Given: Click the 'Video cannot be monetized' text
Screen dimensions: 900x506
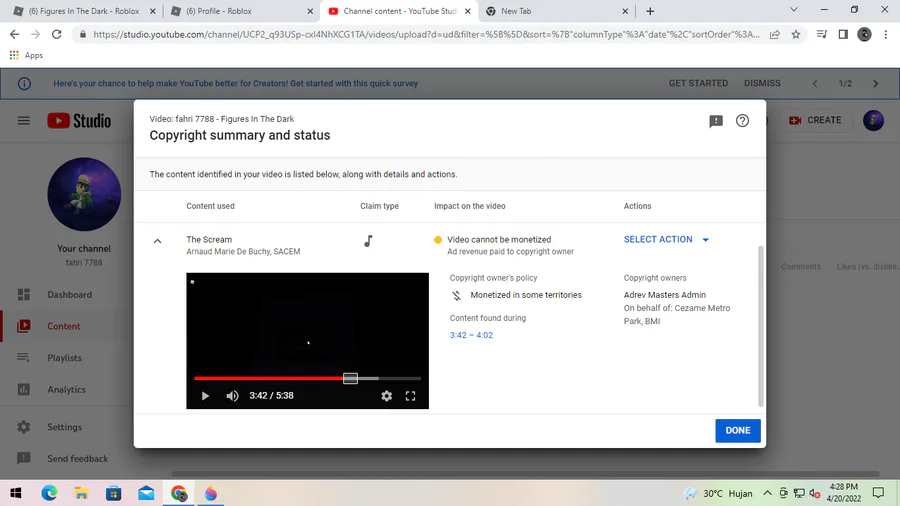Looking at the screenshot, I should [499, 239].
